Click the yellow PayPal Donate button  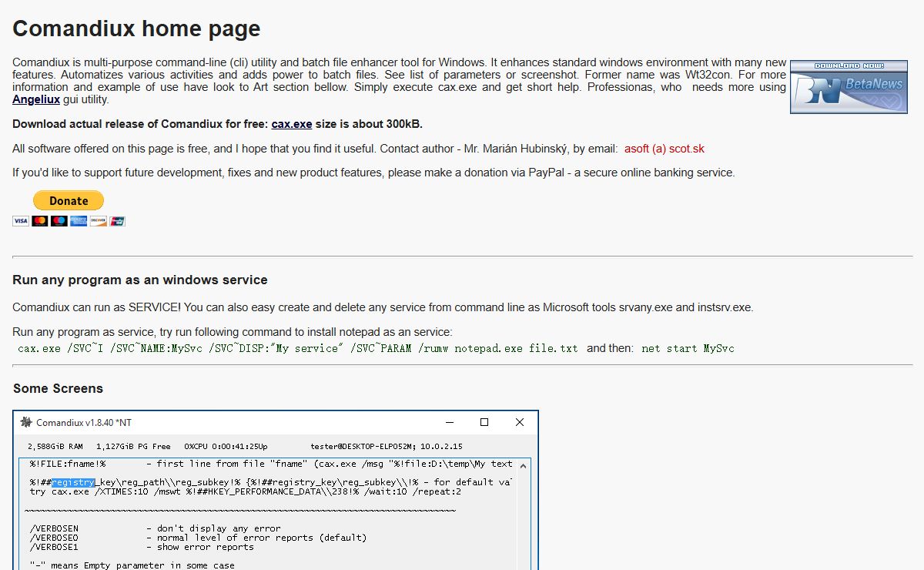[x=69, y=200]
